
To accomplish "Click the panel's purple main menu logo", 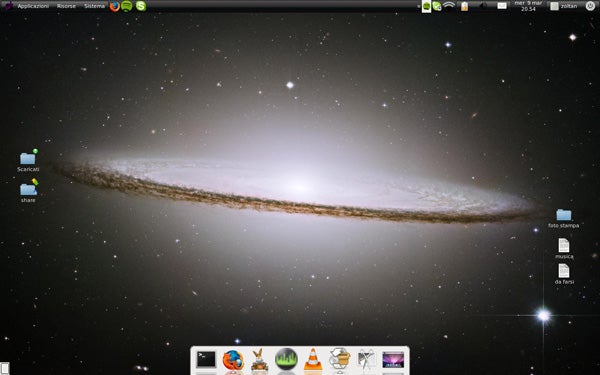I will click(8, 6).
